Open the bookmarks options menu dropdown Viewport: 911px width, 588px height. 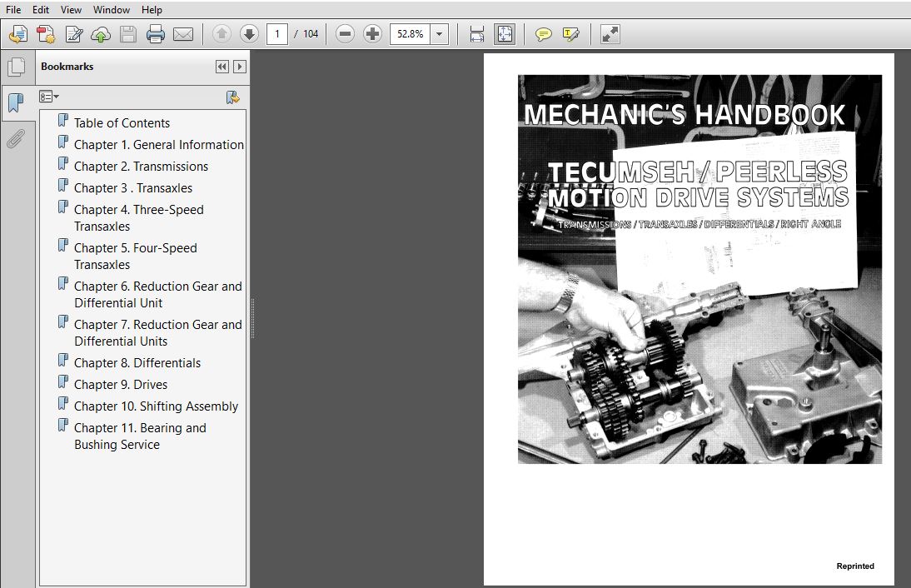click(49, 97)
